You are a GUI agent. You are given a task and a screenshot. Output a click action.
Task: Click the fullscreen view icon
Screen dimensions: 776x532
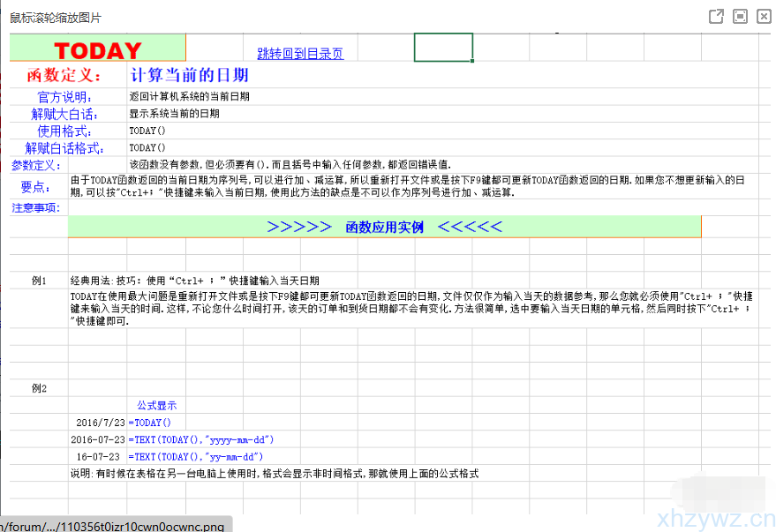[740, 17]
